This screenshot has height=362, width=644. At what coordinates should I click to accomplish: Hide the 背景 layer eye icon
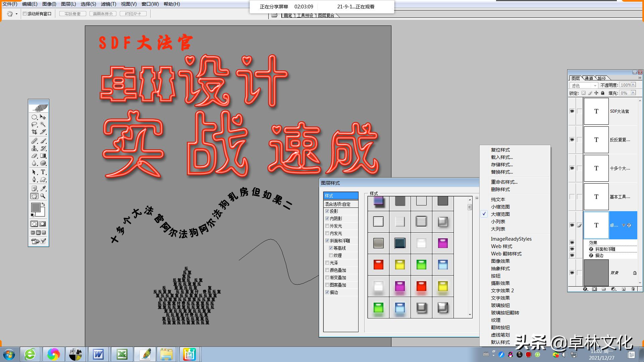click(x=572, y=273)
